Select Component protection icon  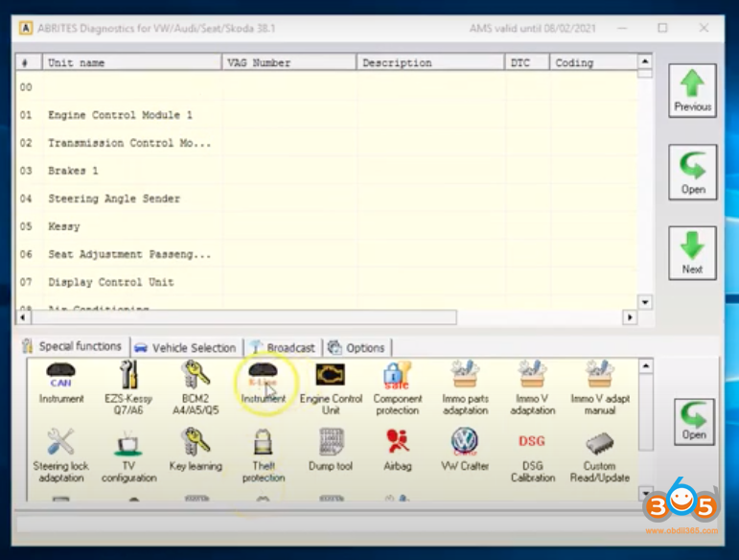click(x=398, y=388)
